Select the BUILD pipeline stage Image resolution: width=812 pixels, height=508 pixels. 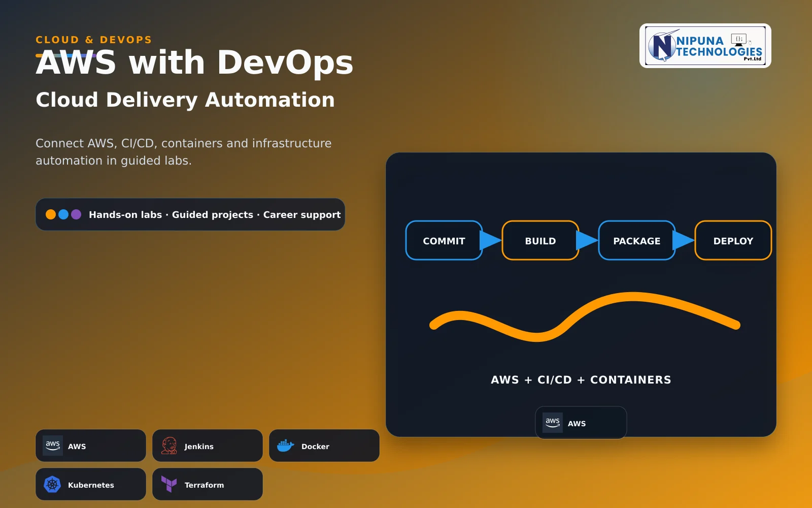click(540, 240)
